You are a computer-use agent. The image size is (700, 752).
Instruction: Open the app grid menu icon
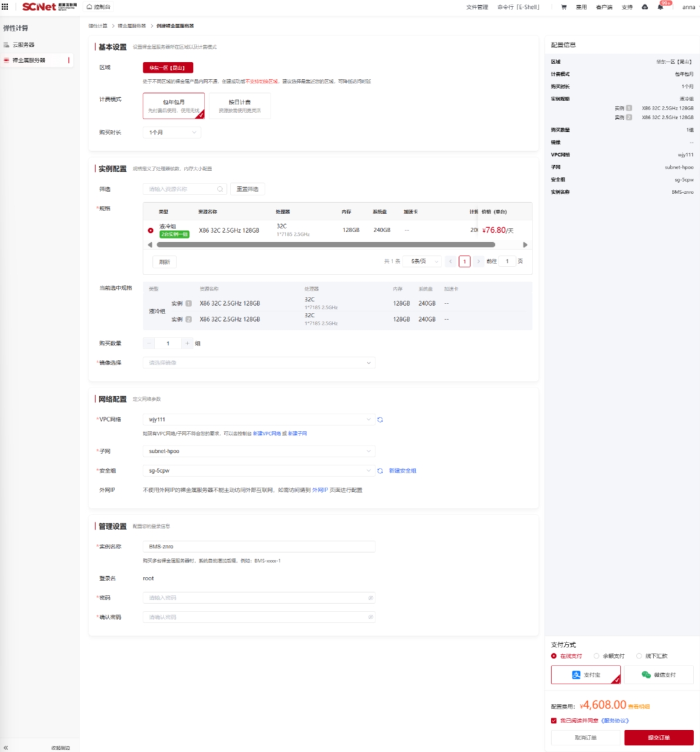point(5,7)
